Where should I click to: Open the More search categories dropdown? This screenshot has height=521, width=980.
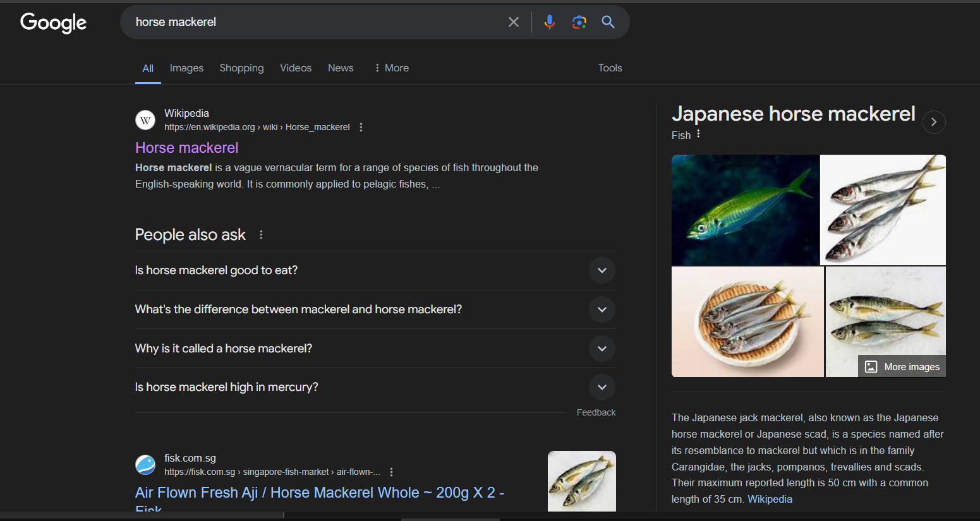391,68
